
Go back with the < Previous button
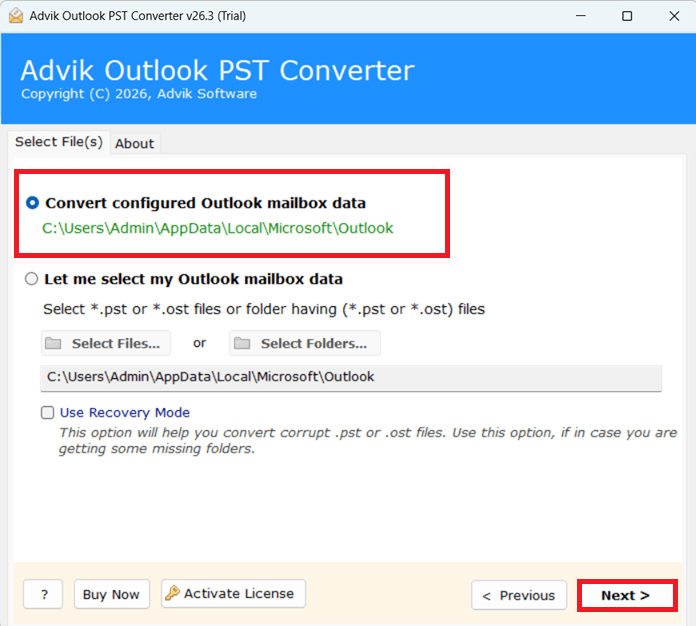[519, 595]
